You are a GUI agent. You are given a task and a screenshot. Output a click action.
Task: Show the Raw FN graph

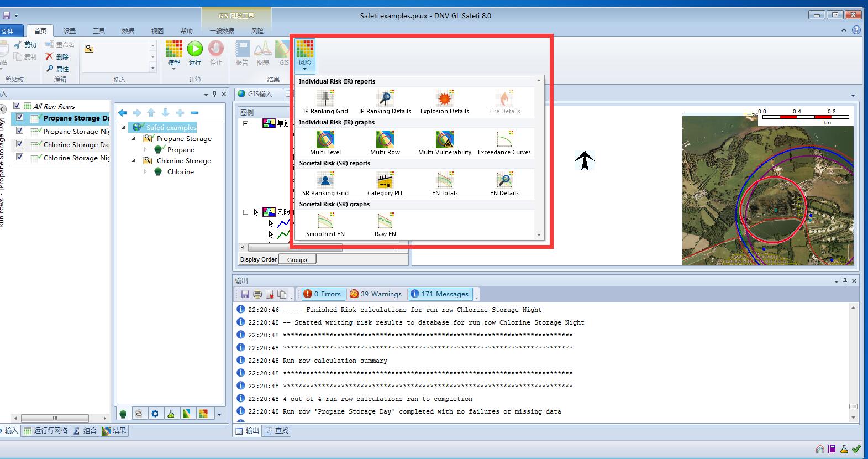coord(385,225)
